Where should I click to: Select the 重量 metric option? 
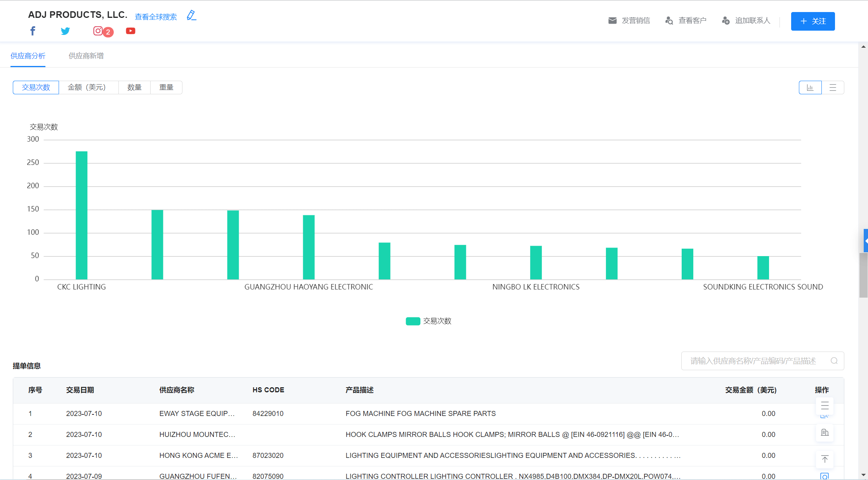pos(166,87)
